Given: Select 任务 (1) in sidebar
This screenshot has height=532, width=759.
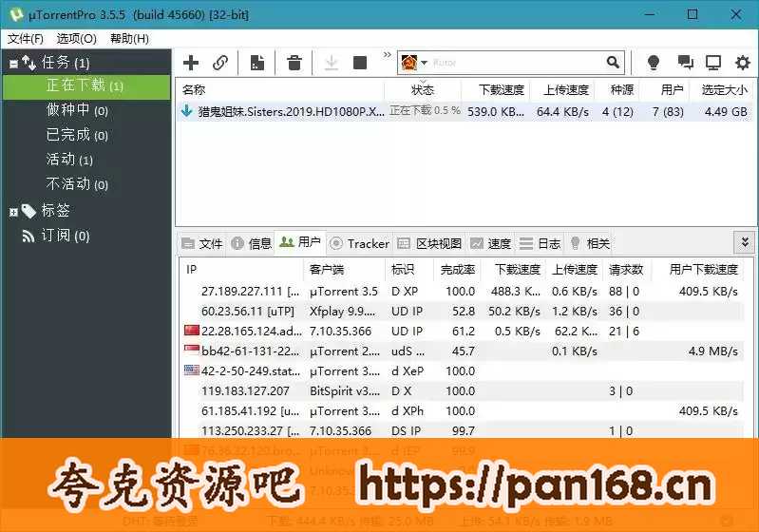Looking at the screenshot, I should point(66,63).
